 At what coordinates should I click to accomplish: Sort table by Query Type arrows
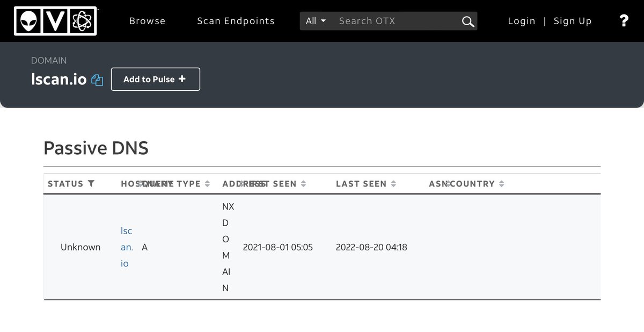207,184
